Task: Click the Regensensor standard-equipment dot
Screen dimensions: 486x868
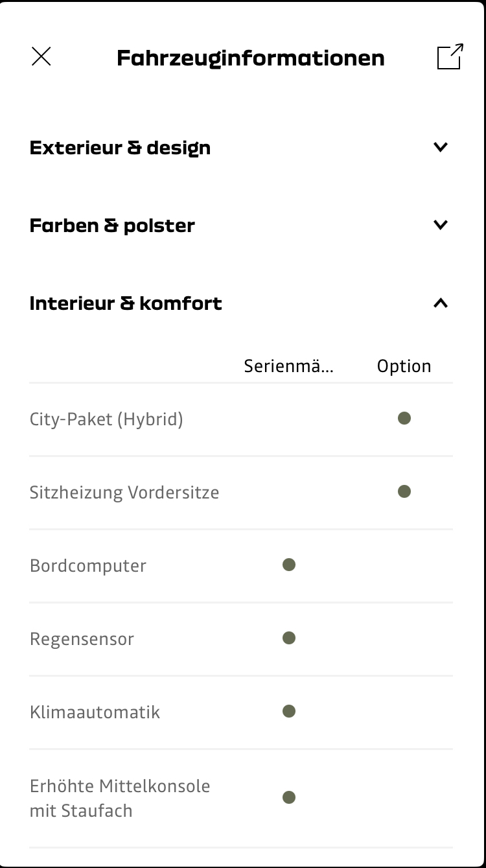Action: click(289, 639)
